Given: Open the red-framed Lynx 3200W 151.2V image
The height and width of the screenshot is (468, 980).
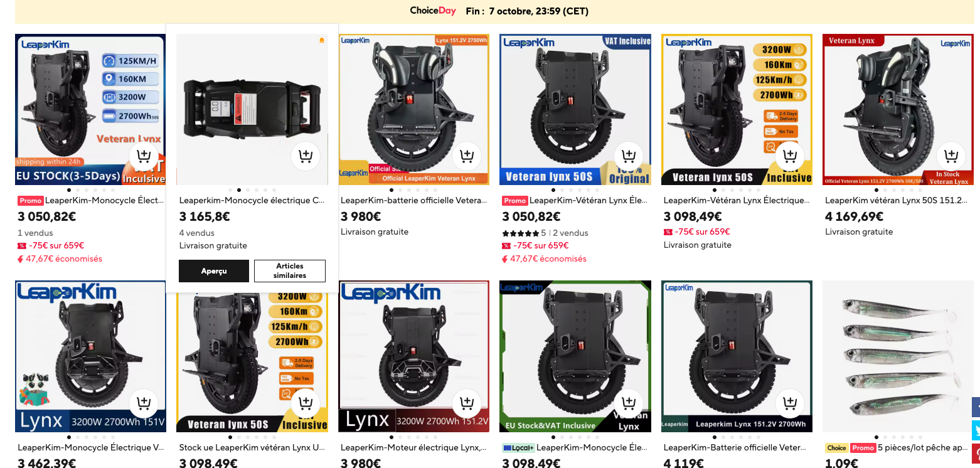Looking at the screenshot, I should (x=414, y=356).
